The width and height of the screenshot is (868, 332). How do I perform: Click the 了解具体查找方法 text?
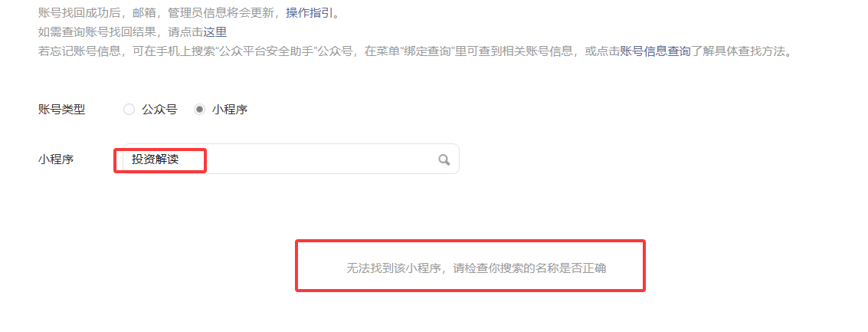click(x=738, y=51)
